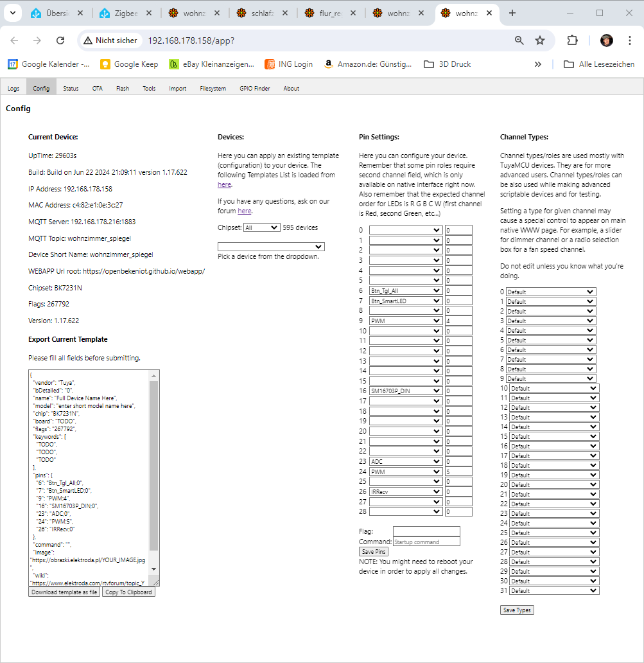644x663 pixels.
Task: Switch to the flur_re browser tab
Action: (x=324, y=13)
